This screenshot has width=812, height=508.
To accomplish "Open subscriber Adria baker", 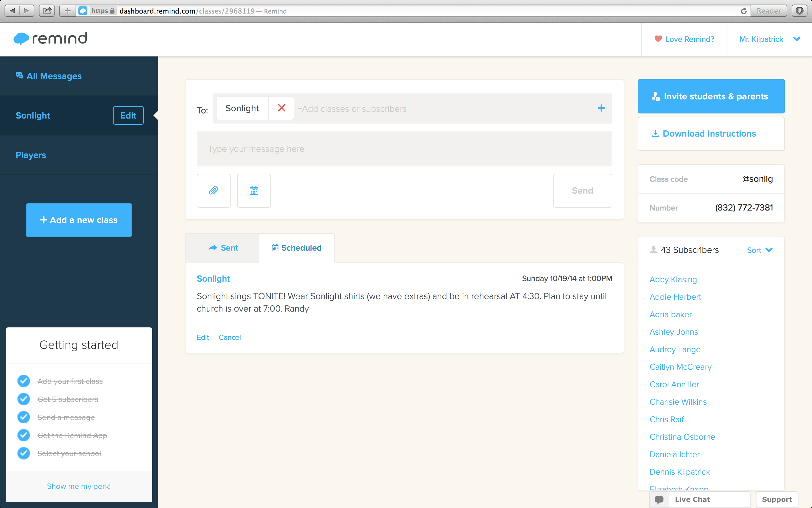I will 670,314.
